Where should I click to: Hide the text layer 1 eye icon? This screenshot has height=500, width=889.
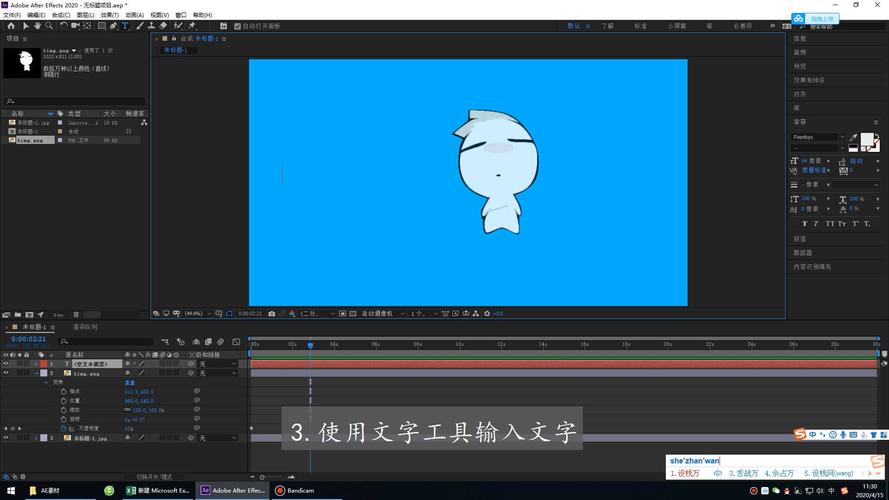coord(6,364)
